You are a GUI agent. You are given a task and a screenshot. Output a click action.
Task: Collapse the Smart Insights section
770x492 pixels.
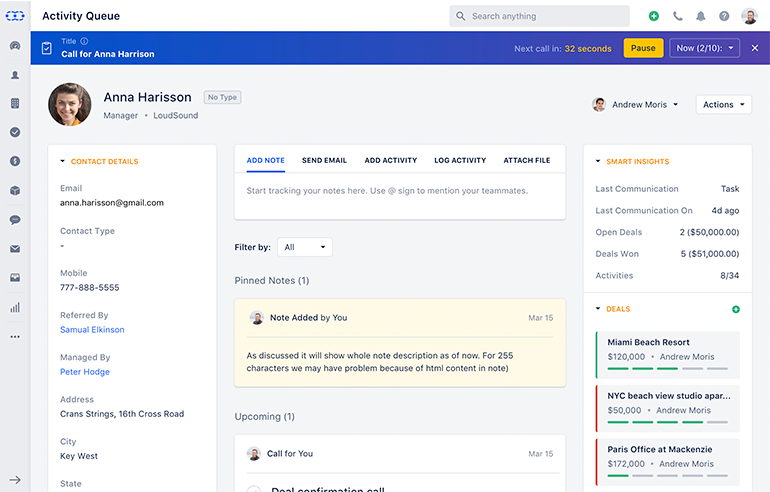pyautogui.click(x=598, y=161)
